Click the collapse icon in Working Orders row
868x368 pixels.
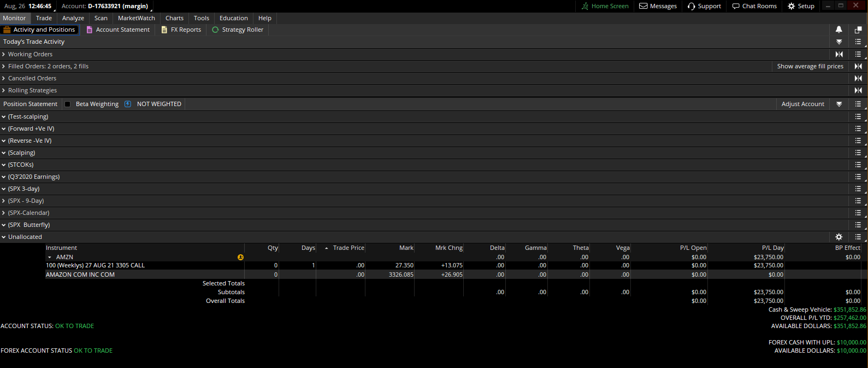point(839,54)
